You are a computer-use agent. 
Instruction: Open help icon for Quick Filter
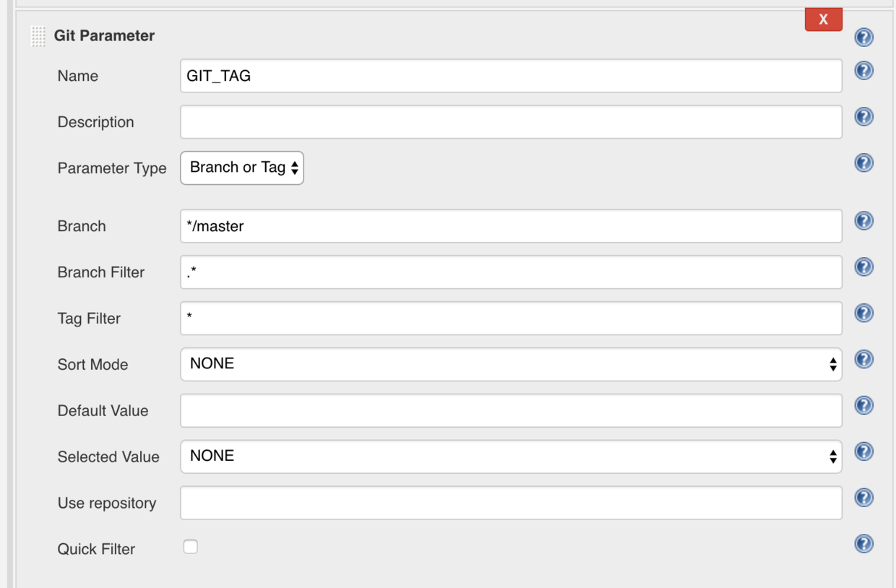[863, 544]
